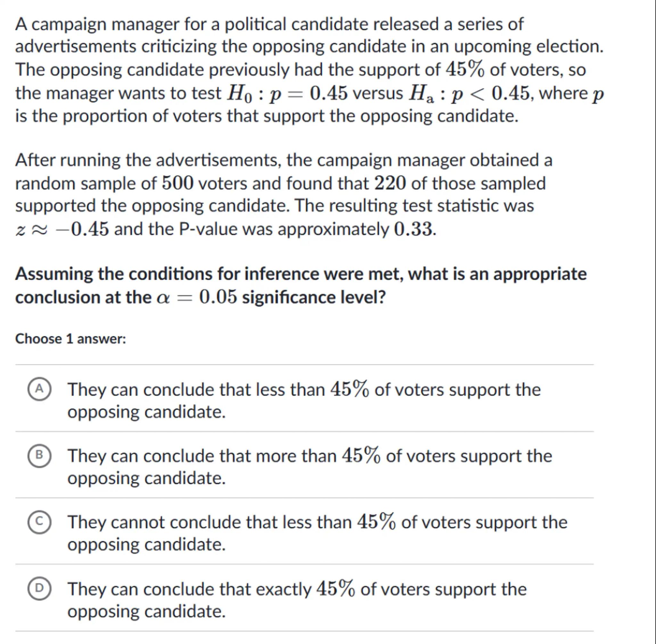Click the 45% figure in option C

tap(376, 522)
